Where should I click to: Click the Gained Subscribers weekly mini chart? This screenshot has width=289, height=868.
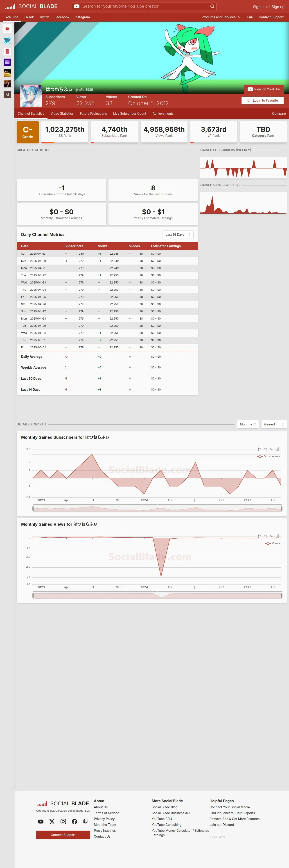point(244,167)
